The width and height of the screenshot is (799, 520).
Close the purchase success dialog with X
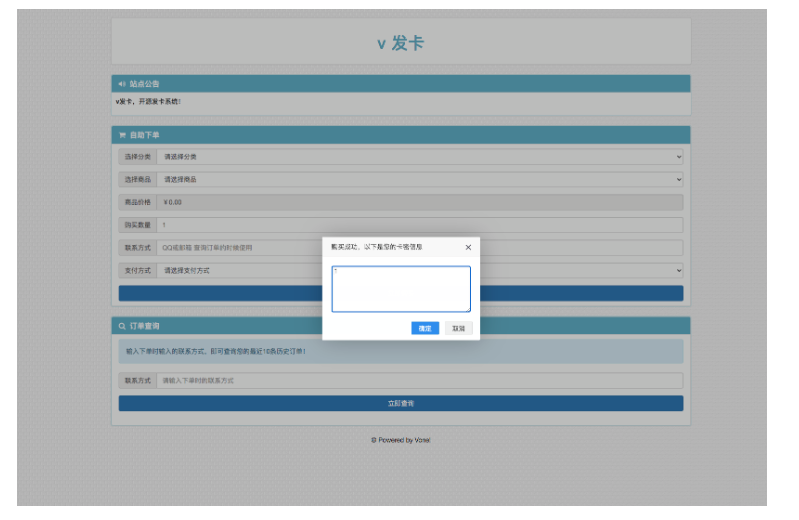[x=468, y=247]
